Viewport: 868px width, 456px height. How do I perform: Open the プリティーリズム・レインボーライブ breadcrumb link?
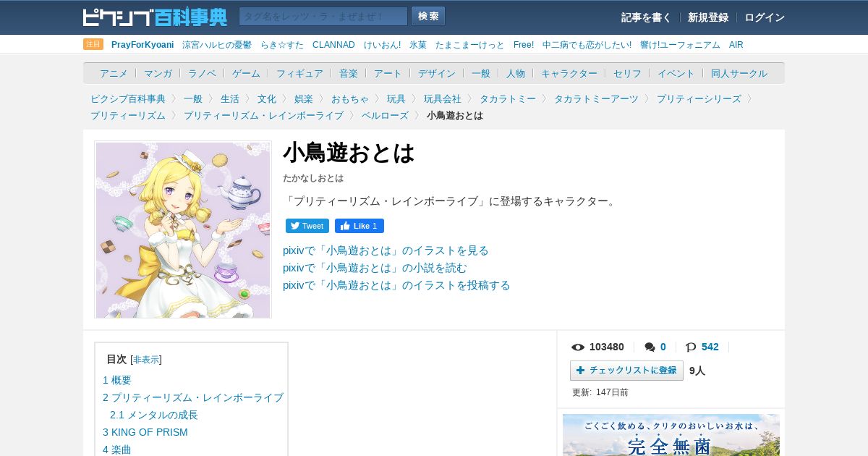(263, 115)
